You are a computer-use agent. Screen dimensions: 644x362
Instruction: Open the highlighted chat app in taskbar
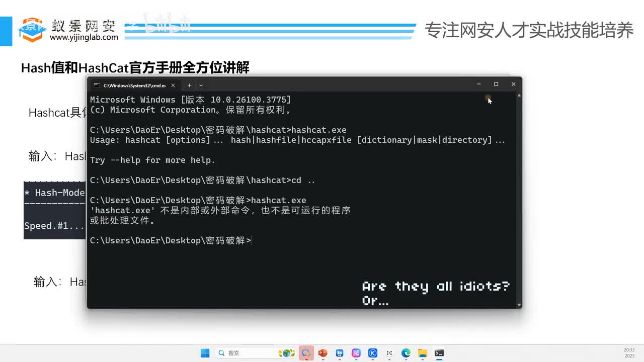306,353
